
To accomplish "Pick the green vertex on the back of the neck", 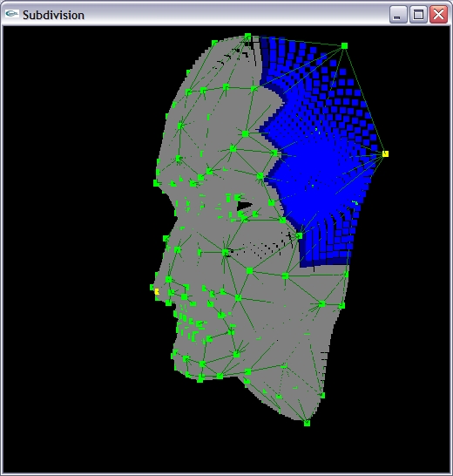I will (322, 395).
